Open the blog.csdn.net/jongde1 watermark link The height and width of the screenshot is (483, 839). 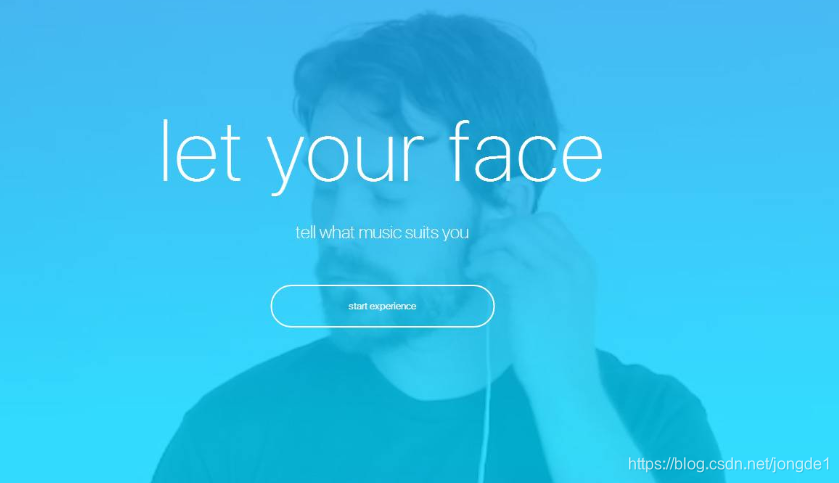[x=729, y=464]
